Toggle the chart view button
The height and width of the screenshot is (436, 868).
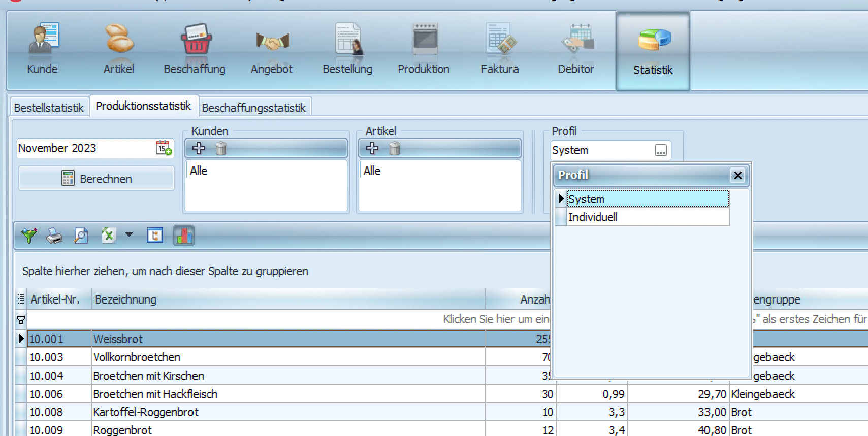[x=183, y=236]
